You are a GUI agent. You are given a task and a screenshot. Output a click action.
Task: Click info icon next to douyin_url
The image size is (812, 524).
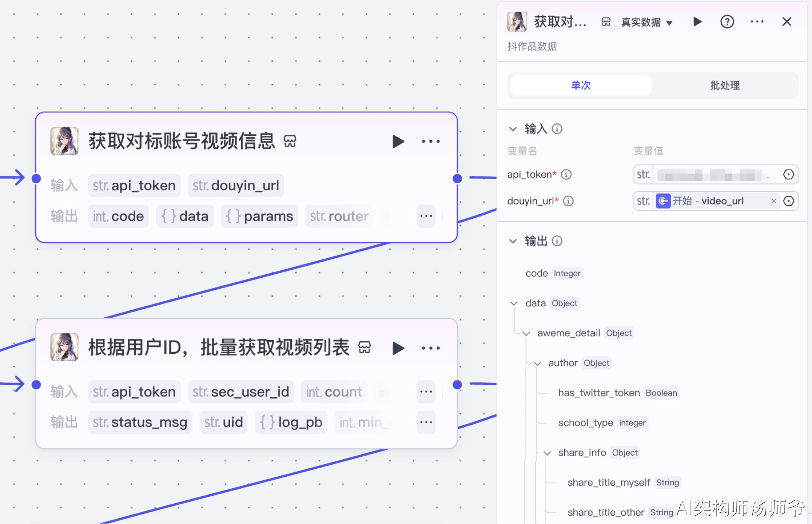(568, 201)
